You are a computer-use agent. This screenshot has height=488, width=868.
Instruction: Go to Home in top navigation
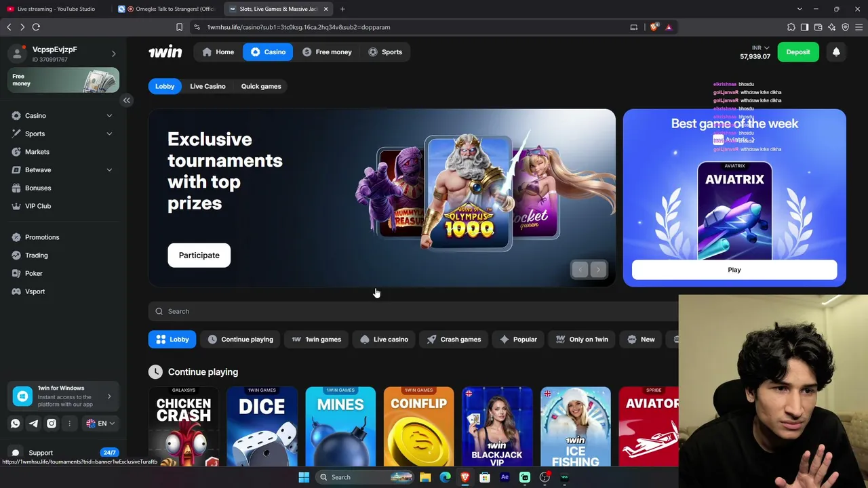coord(218,52)
